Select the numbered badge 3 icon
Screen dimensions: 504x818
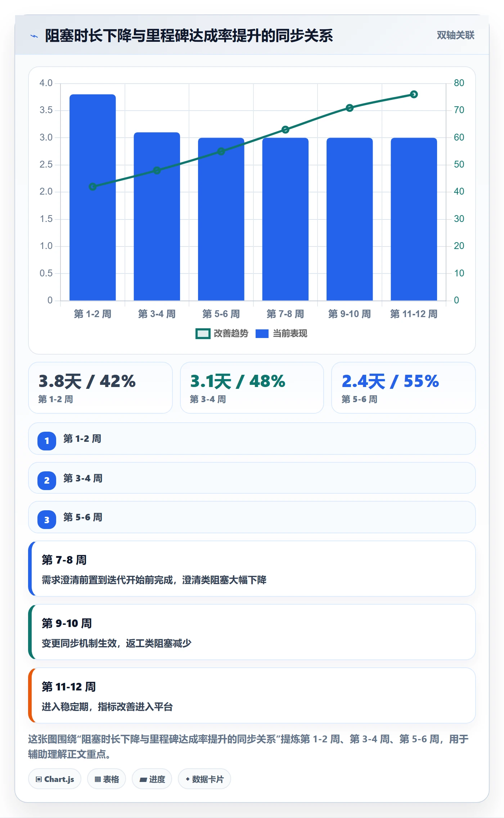click(x=47, y=520)
